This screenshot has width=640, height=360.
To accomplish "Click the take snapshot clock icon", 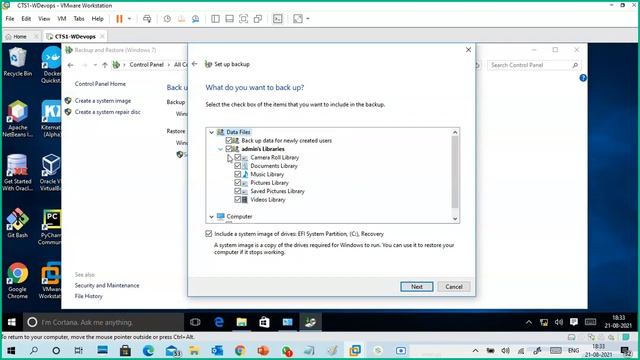I will click(x=167, y=19).
